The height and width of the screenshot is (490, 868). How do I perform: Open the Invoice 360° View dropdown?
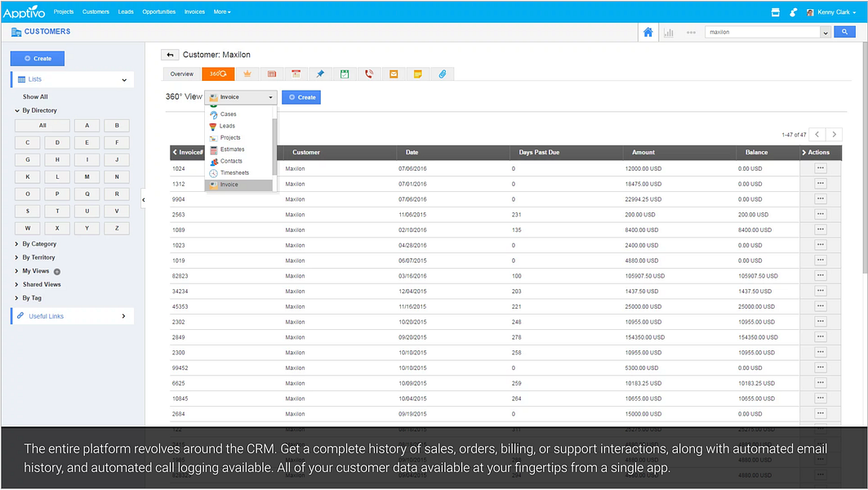point(241,97)
